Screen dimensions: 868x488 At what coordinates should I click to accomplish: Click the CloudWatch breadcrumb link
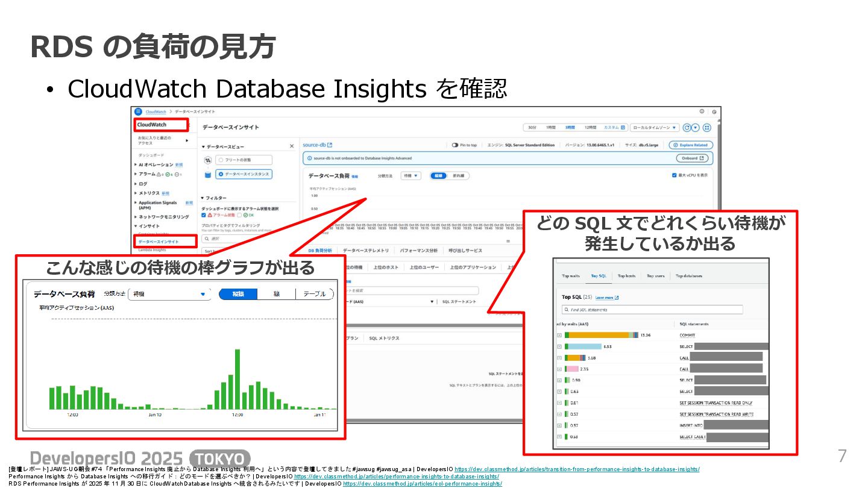coord(156,112)
